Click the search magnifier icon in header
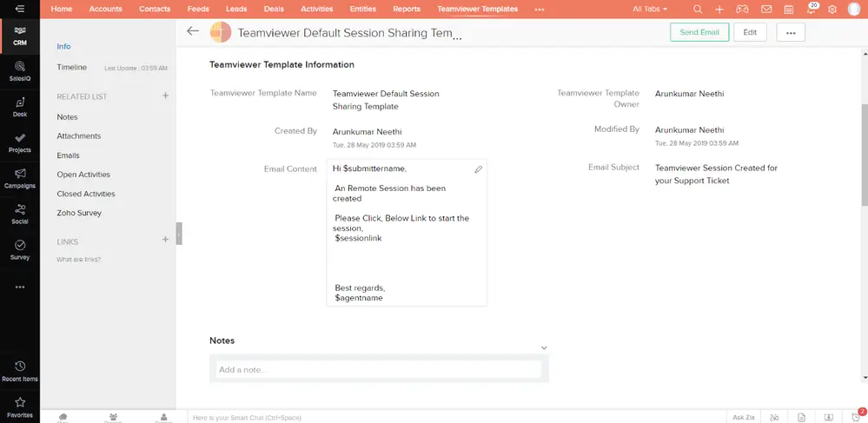 (698, 9)
